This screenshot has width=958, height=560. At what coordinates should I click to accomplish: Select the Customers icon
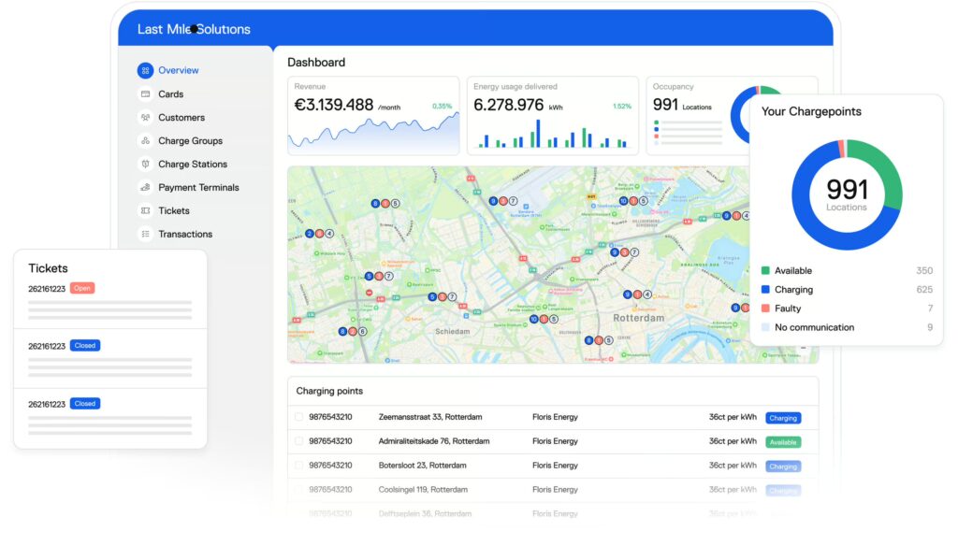(x=145, y=118)
